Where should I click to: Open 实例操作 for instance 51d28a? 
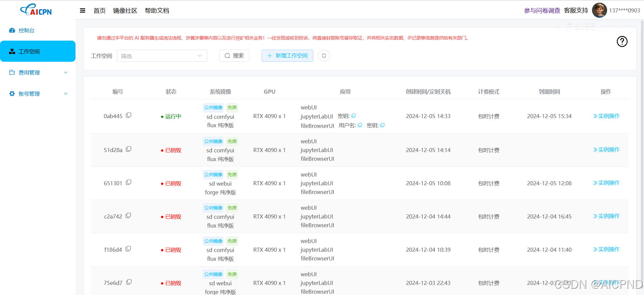[x=606, y=150]
